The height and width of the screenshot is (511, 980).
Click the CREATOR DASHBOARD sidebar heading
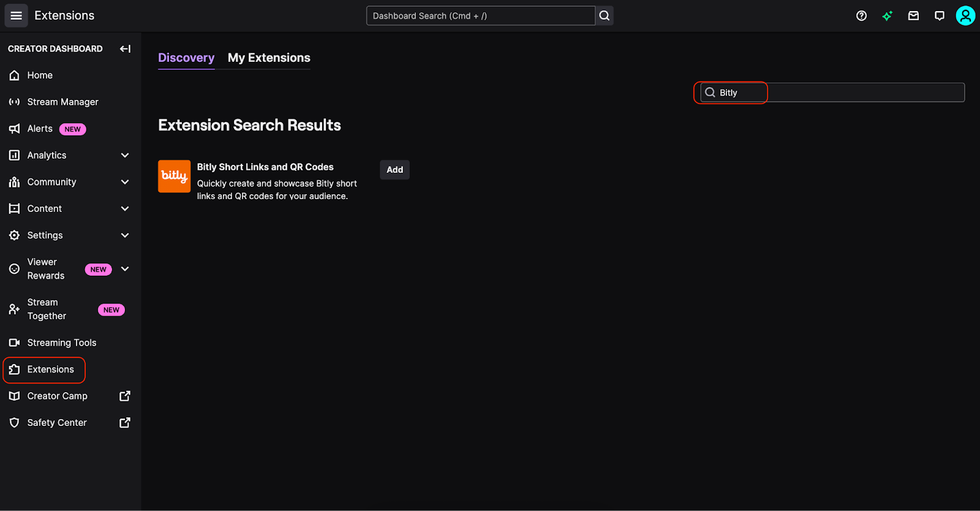[55, 48]
